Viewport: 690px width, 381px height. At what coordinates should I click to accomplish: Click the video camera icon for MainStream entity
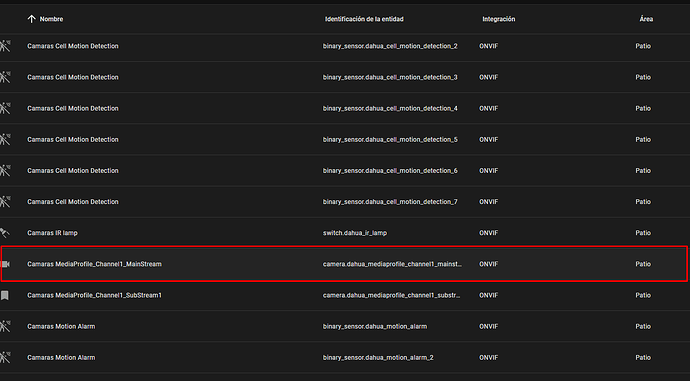click(x=5, y=264)
